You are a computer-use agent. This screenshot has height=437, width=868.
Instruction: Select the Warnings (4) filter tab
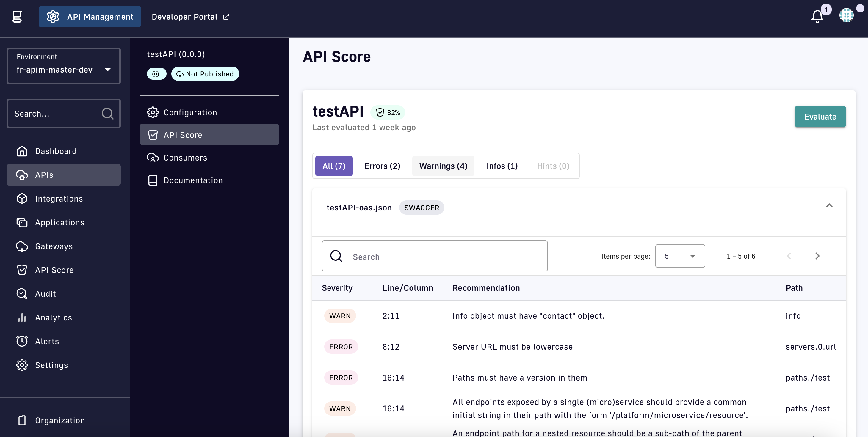pyautogui.click(x=443, y=166)
